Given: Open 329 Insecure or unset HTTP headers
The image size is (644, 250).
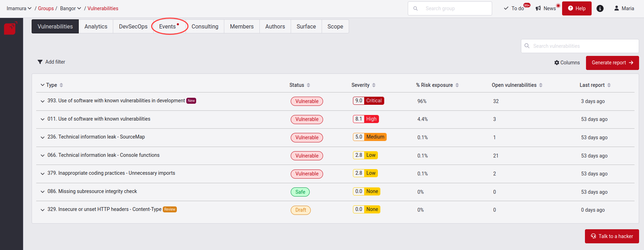Looking at the screenshot, I should coord(104,209).
